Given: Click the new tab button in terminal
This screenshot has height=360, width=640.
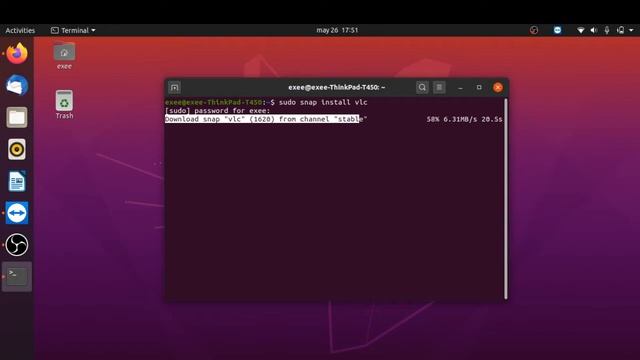Looking at the screenshot, I should click(174, 87).
